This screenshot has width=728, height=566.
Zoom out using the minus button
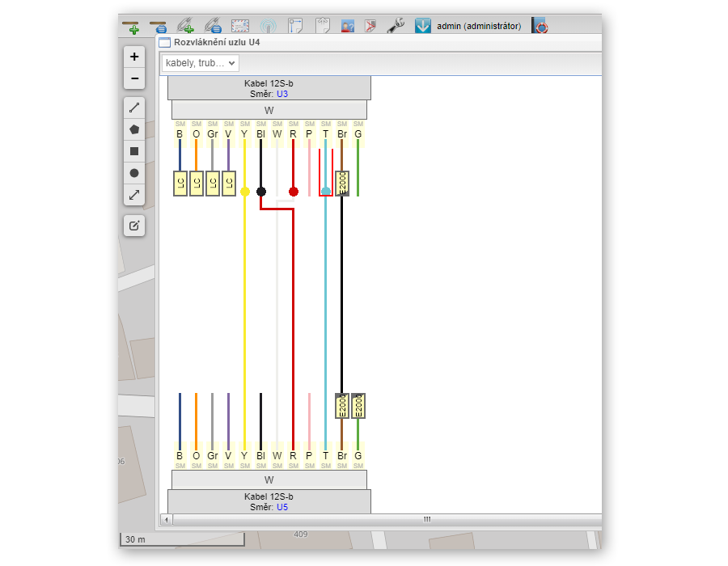(134, 78)
